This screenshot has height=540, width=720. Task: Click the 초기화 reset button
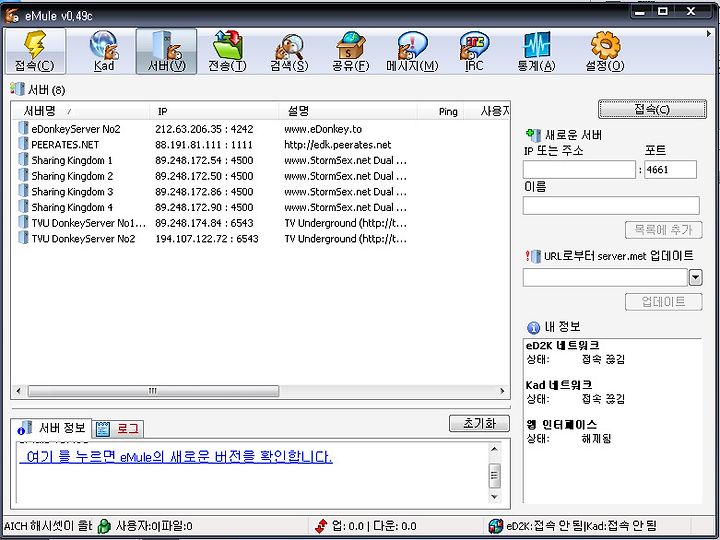479,423
